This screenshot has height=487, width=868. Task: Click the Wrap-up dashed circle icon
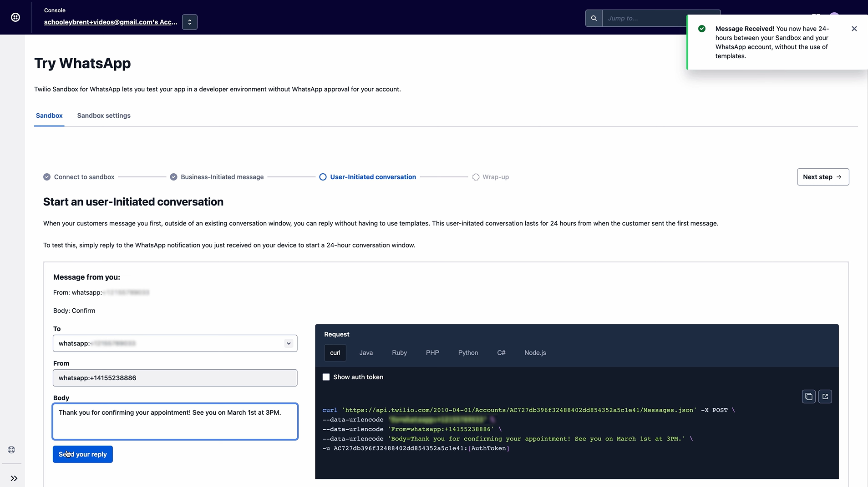(476, 177)
